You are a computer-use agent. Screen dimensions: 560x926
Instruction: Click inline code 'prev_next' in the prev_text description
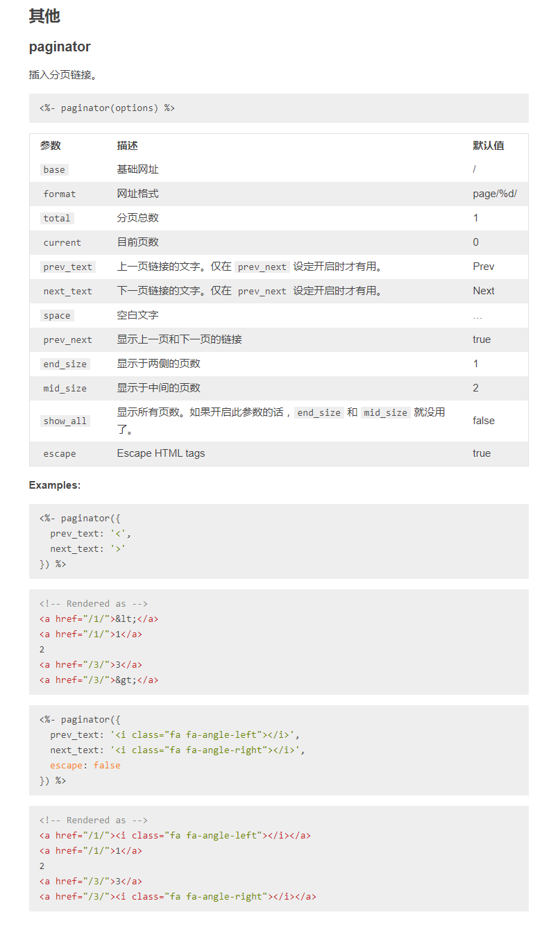(262, 267)
